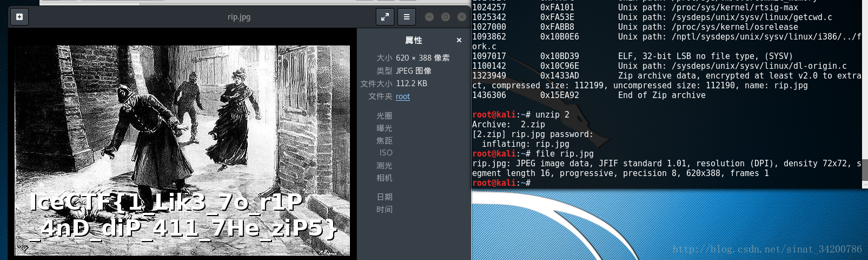Maximize the rip.jpg viewer window
Screen dimensions: 868x260
click(446, 17)
